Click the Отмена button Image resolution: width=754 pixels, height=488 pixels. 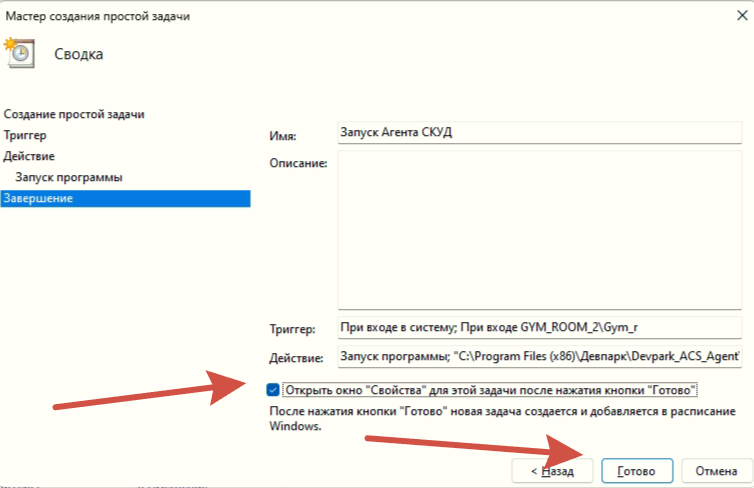(x=716, y=471)
